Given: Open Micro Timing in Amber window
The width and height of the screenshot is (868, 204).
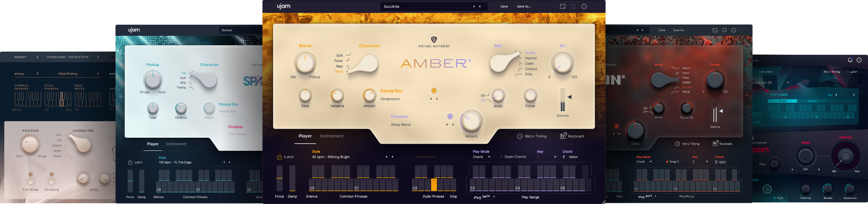Looking at the screenshot, I should click(x=532, y=136).
